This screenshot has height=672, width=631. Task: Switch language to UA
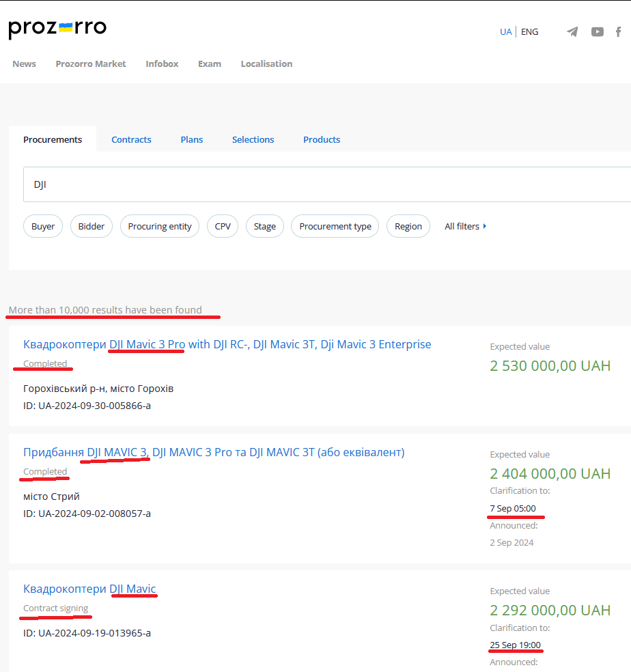[x=506, y=31]
